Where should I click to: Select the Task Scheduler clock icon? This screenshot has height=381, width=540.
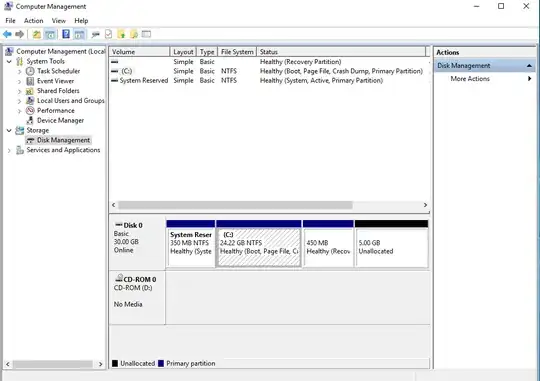30,71
